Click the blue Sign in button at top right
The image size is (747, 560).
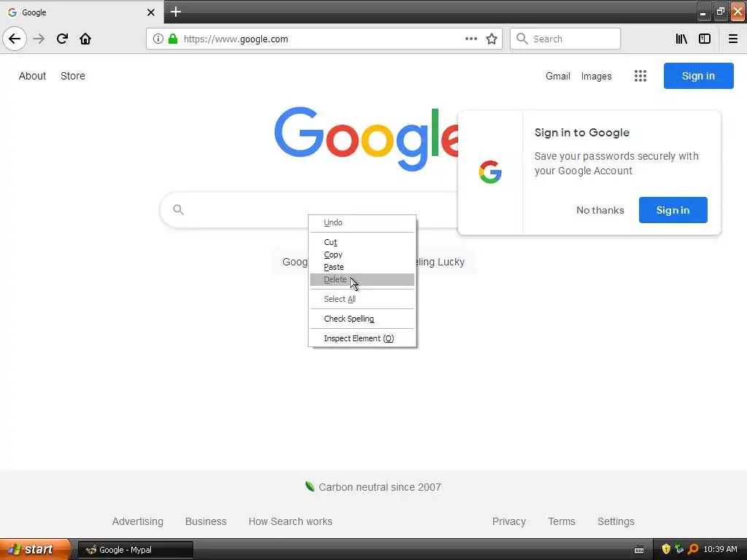(x=698, y=76)
